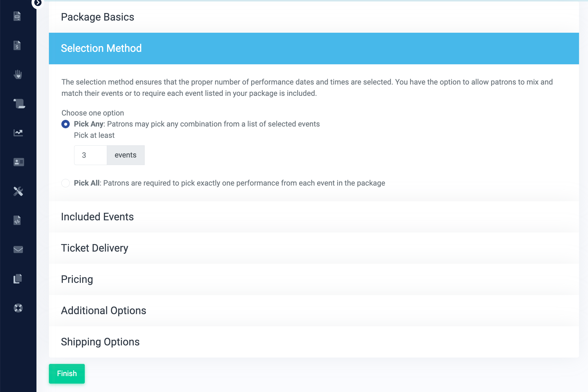The height and width of the screenshot is (392, 588).
Task: Open the envelope mail sidebar icon
Action: click(18, 249)
